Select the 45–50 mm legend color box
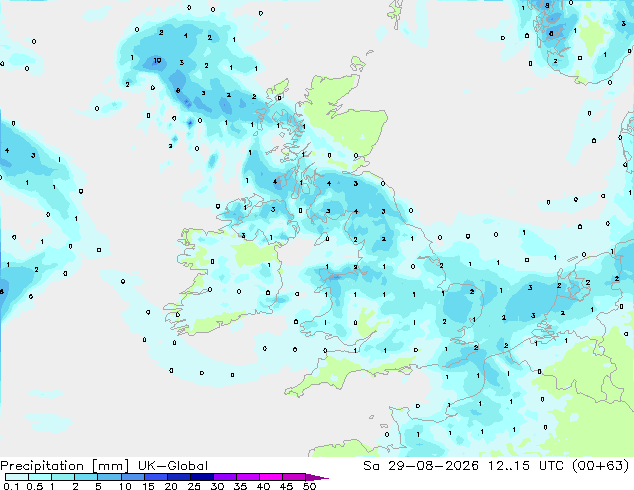 294,477
